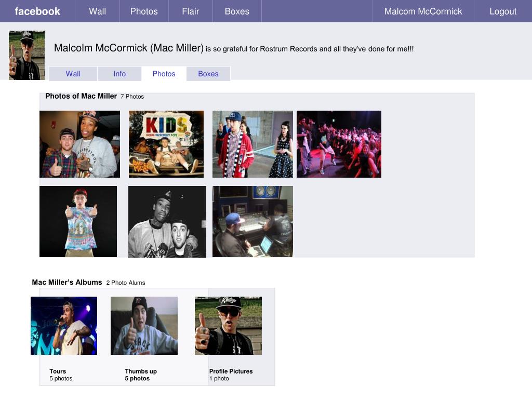Click the Rostrum Records status text
Viewport: 532px width, 399px height.
coord(310,49)
